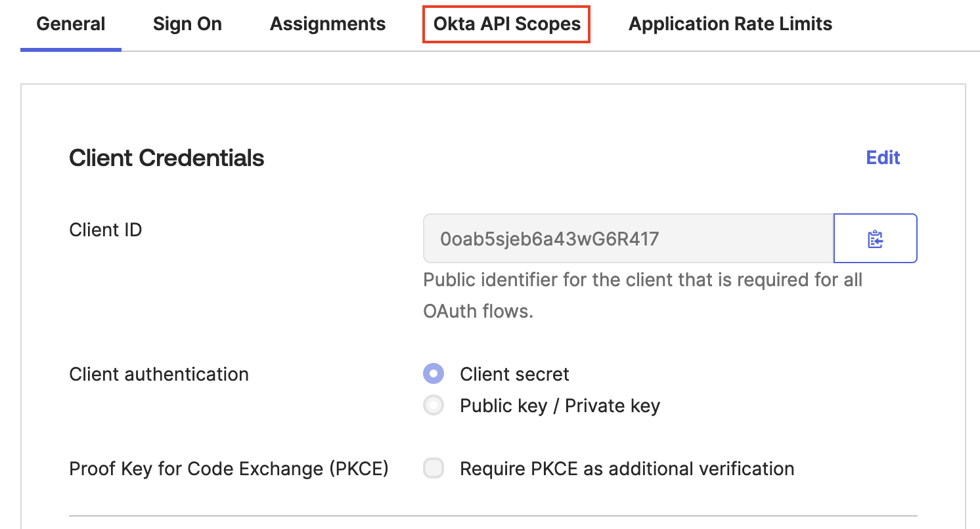Open the Application Rate Limits tab
Viewport: 980px width, 529px height.
(x=730, y=24)
